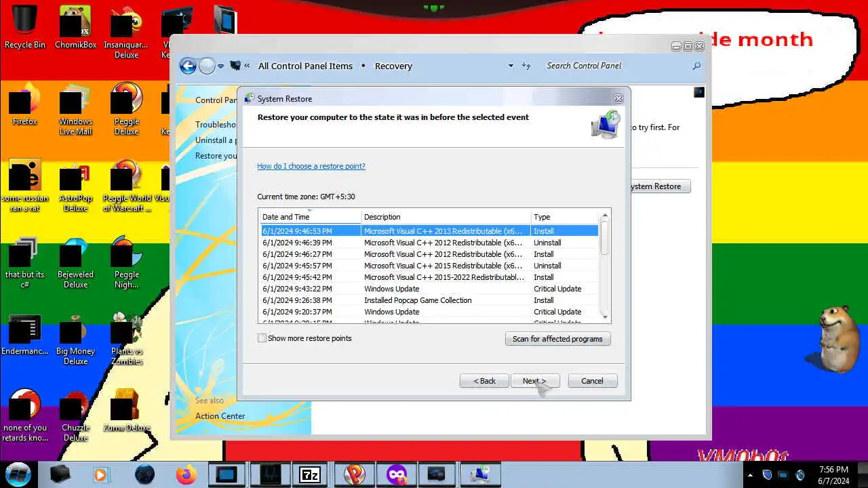Sort restore points by the Type column
This screenshot has height=488, width=868.
[565, 217]
